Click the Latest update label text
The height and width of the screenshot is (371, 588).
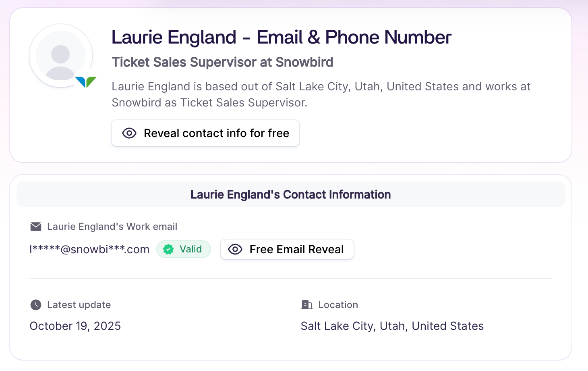point(79,305)
